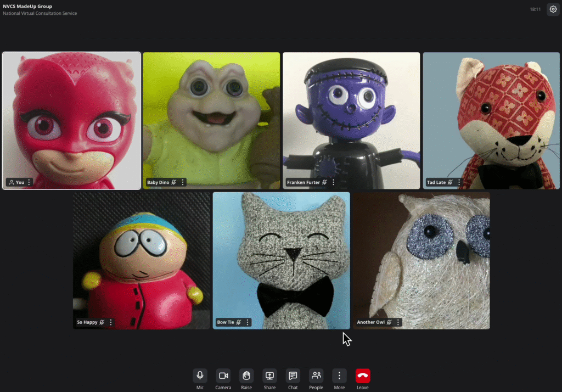Click the NVCS MadeUp Group title
The image size is (562, 392).
(x=27, y=6)
